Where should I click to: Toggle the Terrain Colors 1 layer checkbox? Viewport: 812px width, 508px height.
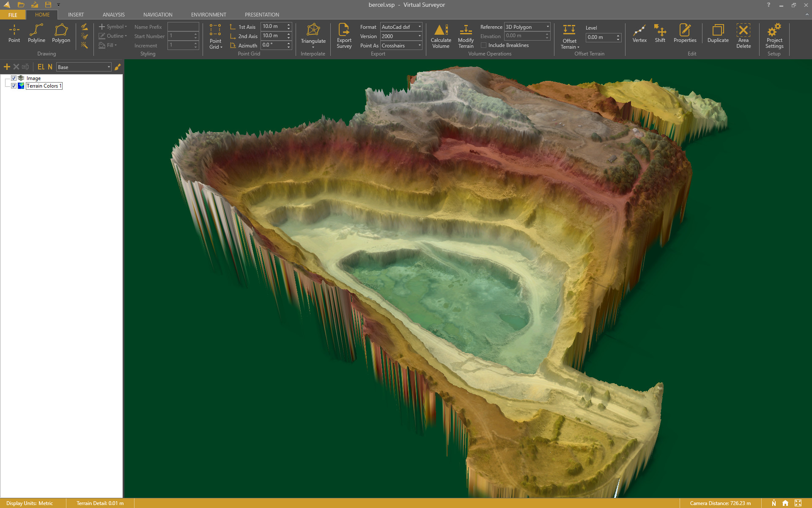pos(14,86)
